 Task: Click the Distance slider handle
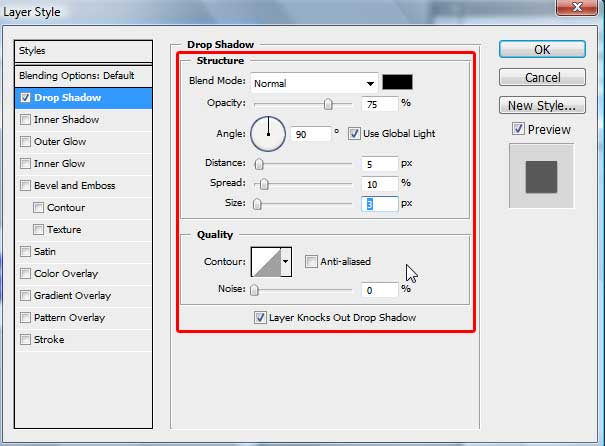(259, 164)
